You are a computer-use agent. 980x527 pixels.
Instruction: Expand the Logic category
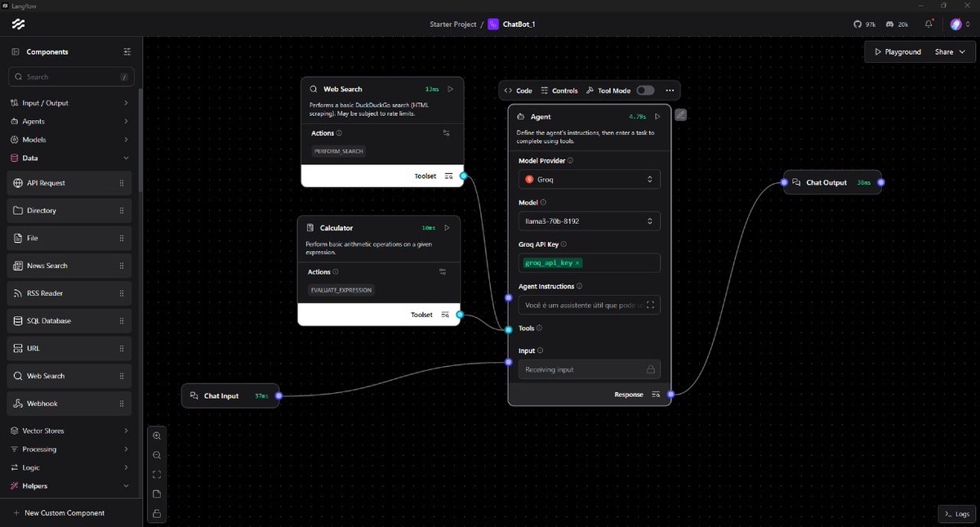pyautogui.click(x=70, y=467)
